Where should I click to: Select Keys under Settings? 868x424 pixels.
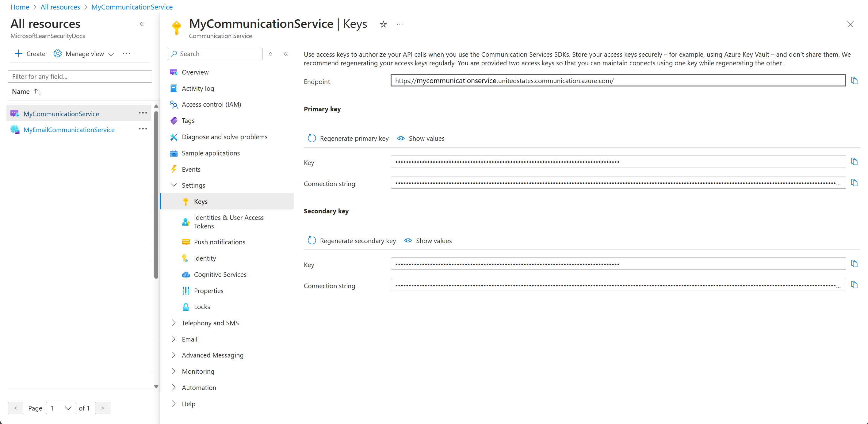point(227,201)
